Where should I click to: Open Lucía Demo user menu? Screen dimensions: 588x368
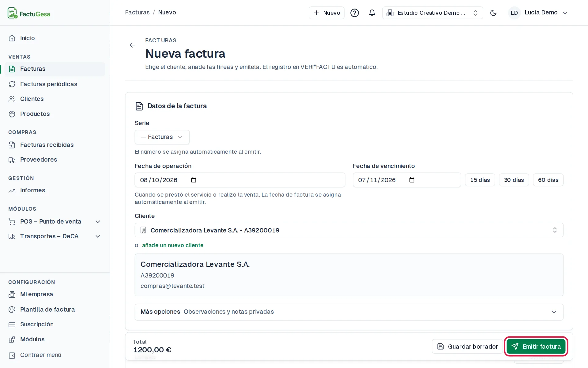[x=538, y=13]
